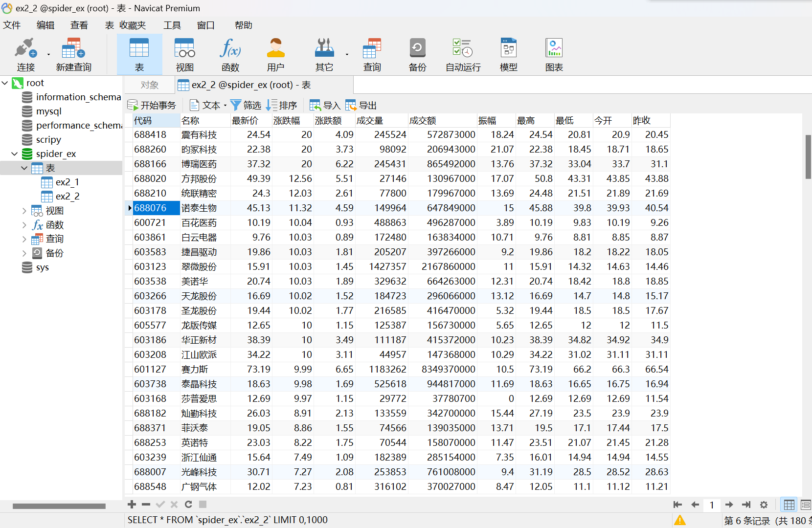Click the warning triangle in status bar

click(680, 520)
